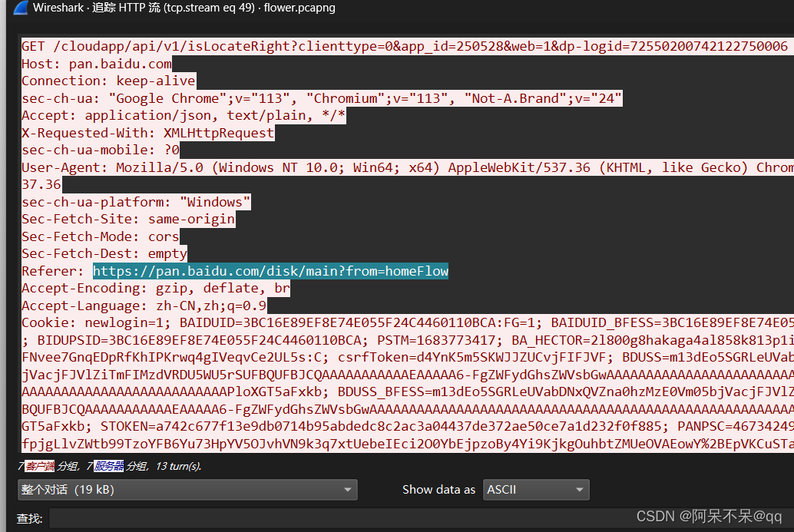Click into the 查找 search input field
Image resolution: width=794 pixels, height=532 pixels.
(422, 518)
